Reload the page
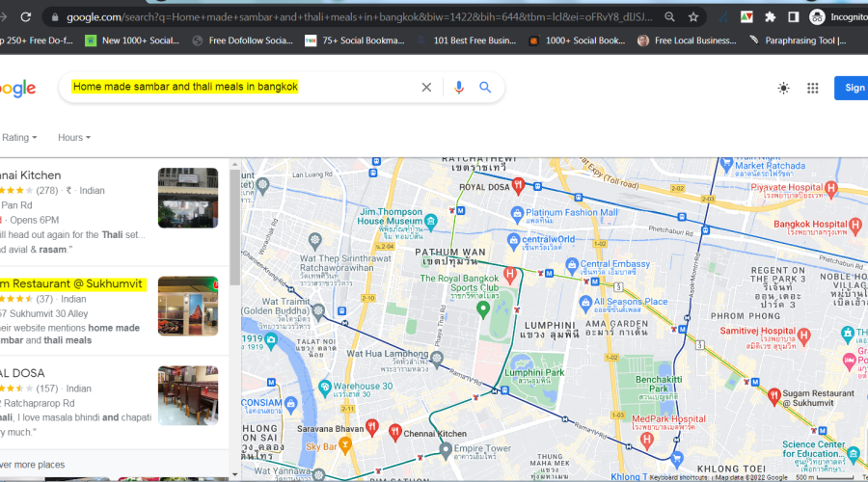868x482 pixels. point(26,17)
